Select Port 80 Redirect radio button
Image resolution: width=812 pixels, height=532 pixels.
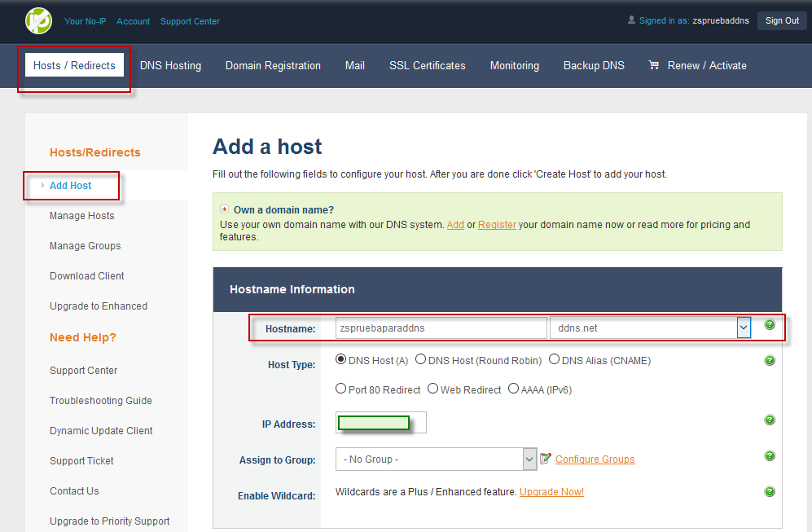[x=340, y=389]
